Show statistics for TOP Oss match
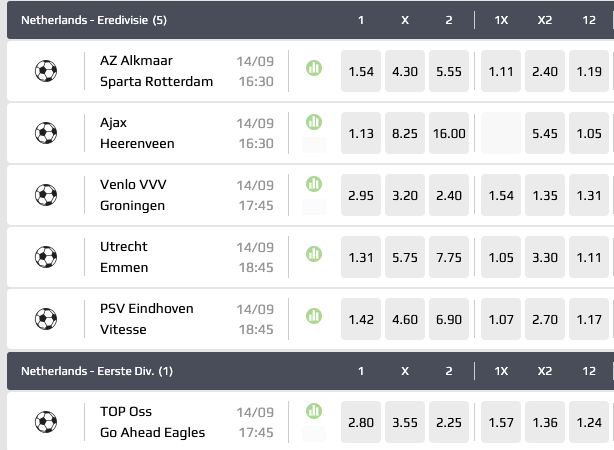614x450 pixels. [x=313, y=410]
